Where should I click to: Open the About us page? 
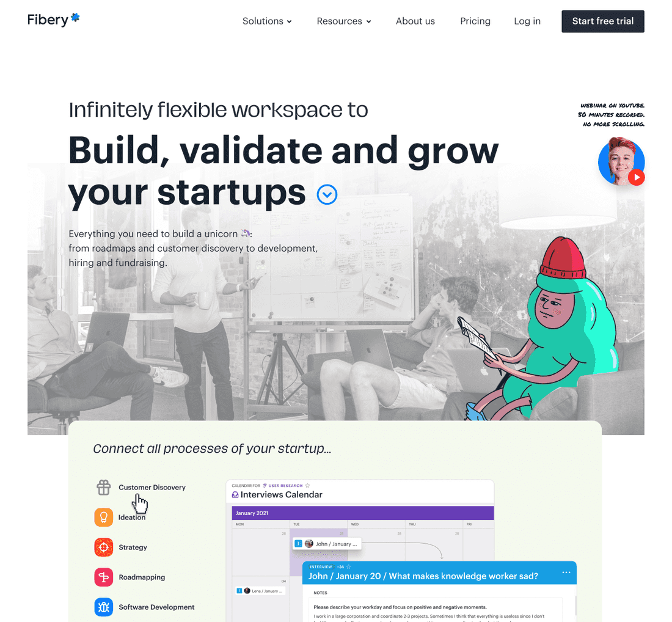point(415,21)
